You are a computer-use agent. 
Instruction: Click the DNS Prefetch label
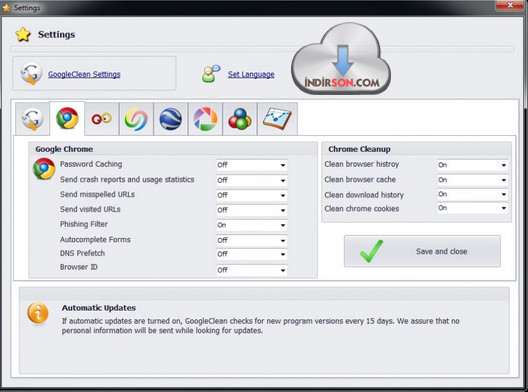point(82,253)
